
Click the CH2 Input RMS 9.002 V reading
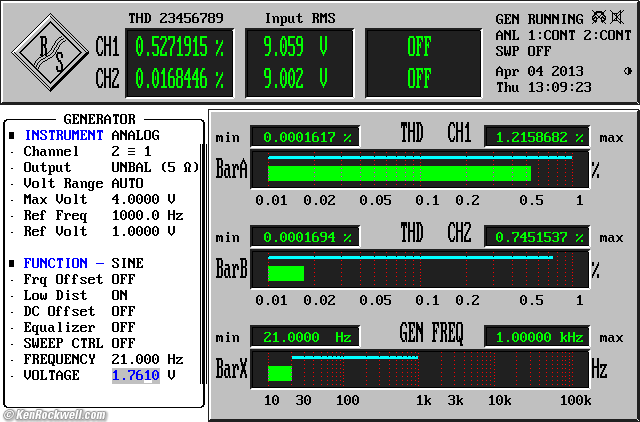click(x=296, y=78)
